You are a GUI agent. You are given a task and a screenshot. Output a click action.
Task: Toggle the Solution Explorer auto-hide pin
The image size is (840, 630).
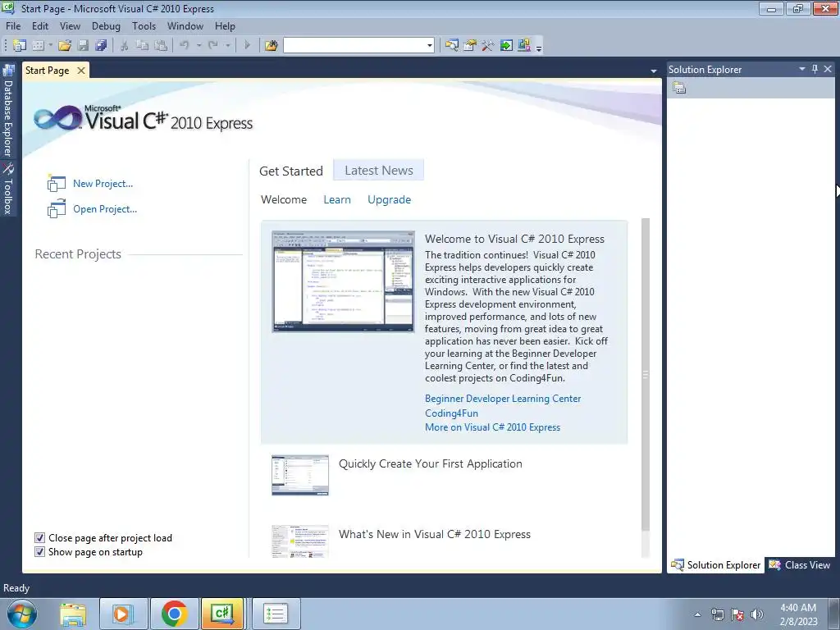click(815, 69)
